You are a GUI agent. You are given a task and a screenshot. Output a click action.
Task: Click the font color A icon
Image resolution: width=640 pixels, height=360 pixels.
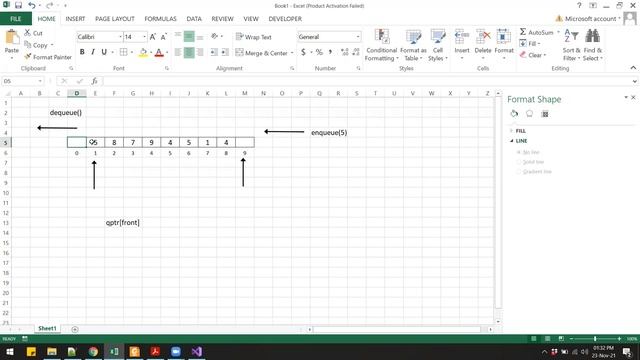pyautogui.click(x=159, y=52)
